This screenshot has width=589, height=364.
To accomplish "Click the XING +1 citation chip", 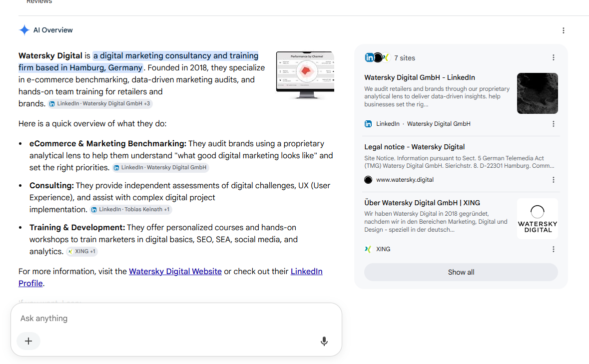I will pos(82,252).
